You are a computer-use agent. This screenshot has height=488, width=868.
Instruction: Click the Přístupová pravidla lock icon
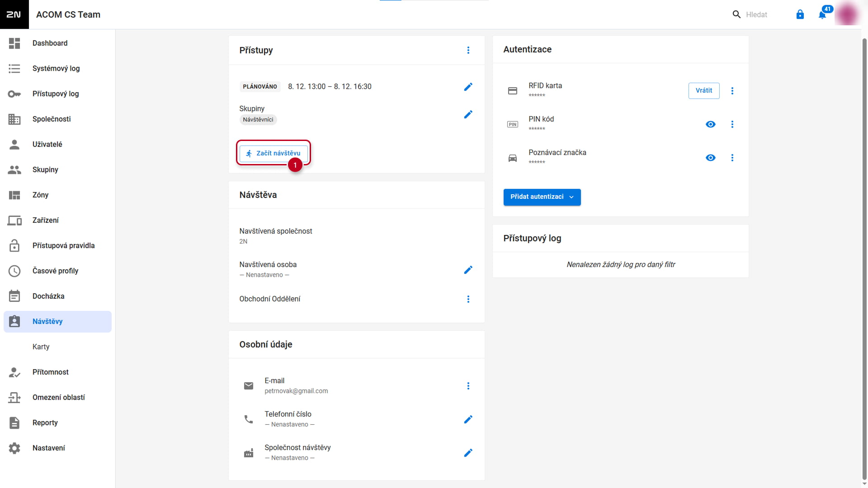(x=14, y=246)
